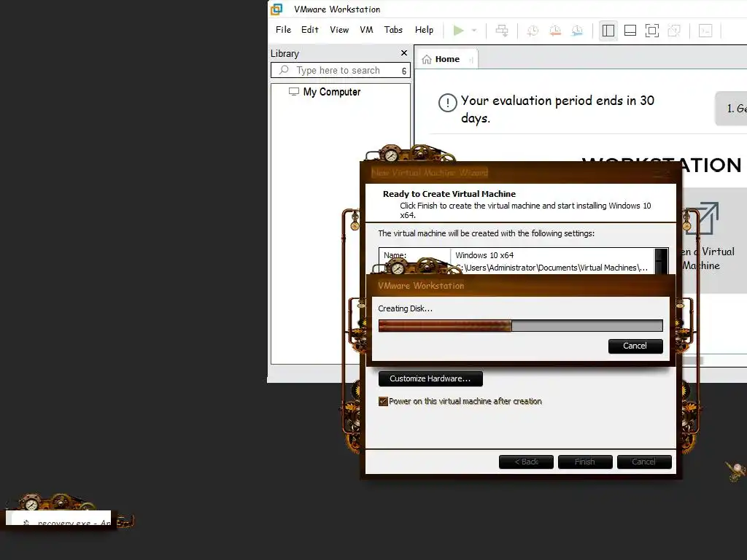
Task: Open the Edit menu
Action: [309, 29]
